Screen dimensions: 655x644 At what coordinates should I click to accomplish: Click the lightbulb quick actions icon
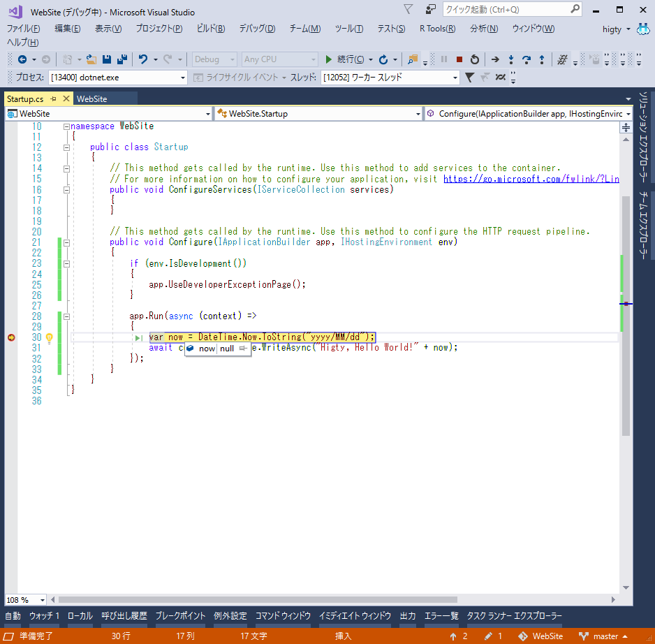point(48,337)
